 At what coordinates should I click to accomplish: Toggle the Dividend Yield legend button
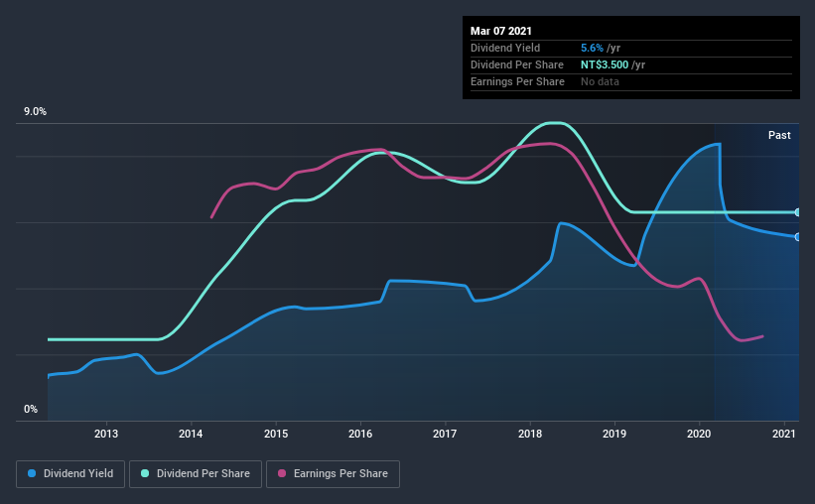coord(70,474)
